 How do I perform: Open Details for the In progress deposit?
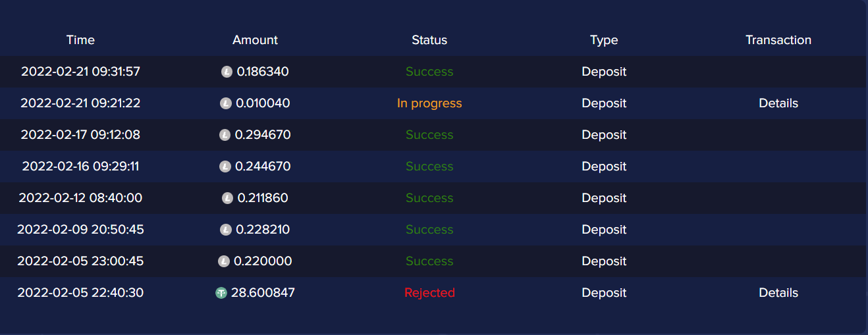[x=778, y=103]
